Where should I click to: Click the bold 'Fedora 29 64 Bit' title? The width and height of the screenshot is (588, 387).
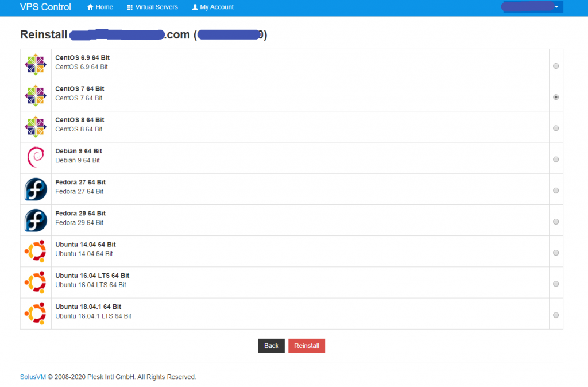(80, 214)
